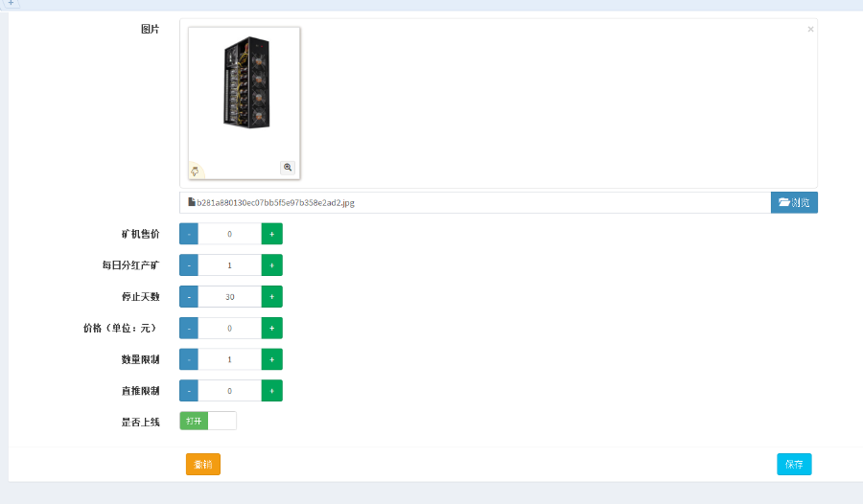Click the orange 撤销 button
This screenshot has height=504, width=863.
click(202, 465)
